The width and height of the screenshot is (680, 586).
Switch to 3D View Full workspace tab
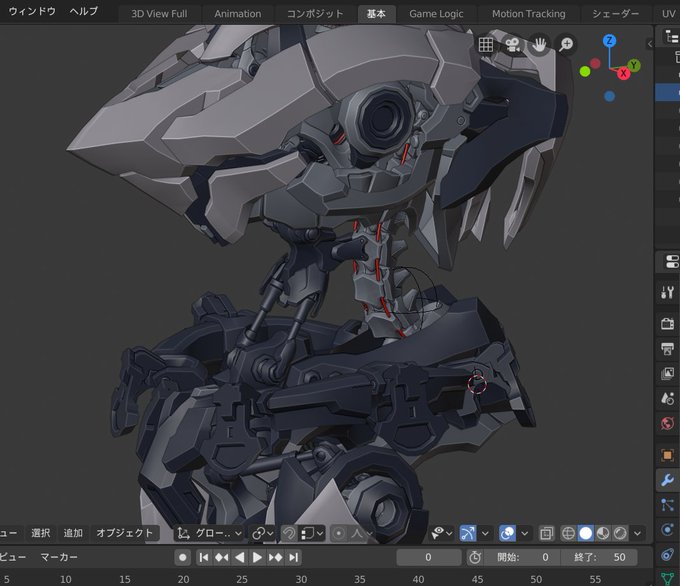click(x=159, y=14)
